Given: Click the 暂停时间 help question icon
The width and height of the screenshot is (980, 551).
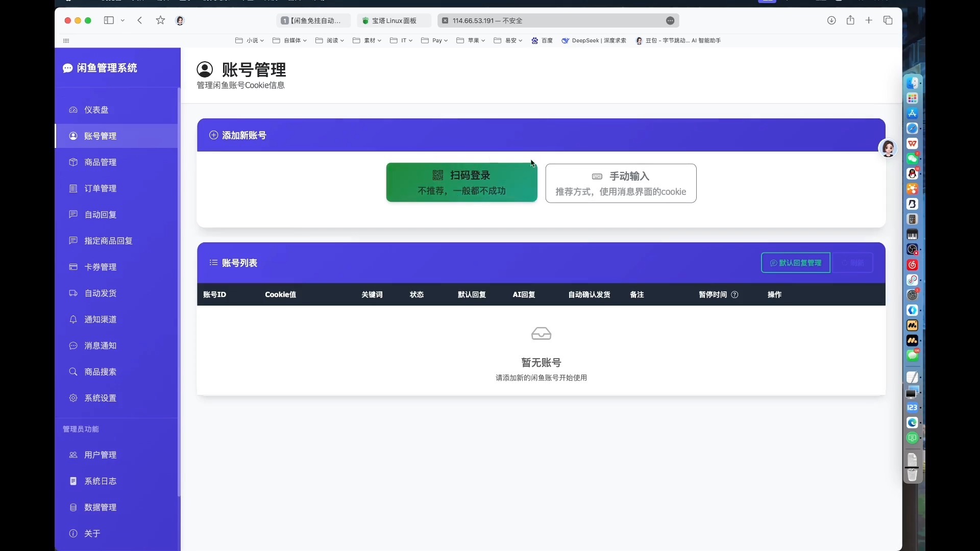Looking at the screenshot, I should [734, 295].
